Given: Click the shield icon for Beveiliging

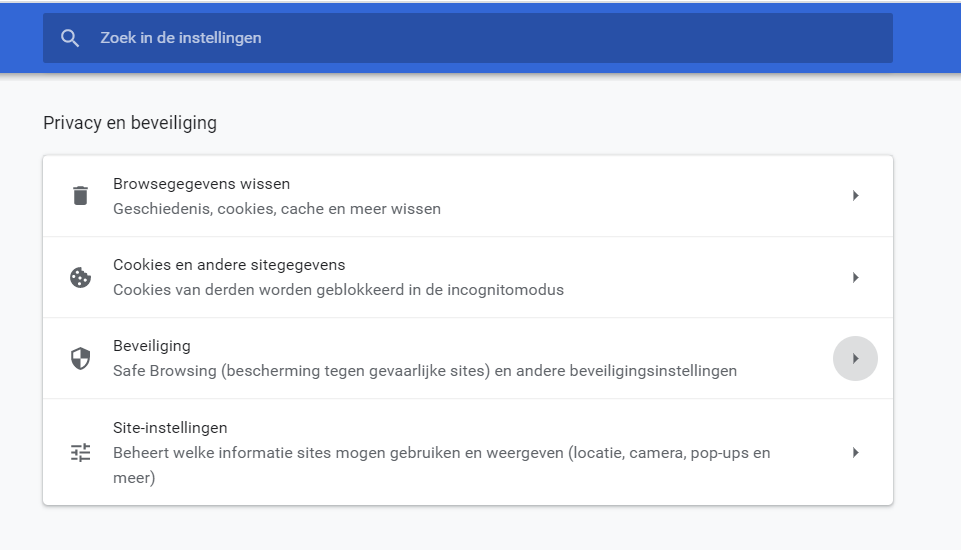Looking at the screenshot, I should click(x=80, y=359).
